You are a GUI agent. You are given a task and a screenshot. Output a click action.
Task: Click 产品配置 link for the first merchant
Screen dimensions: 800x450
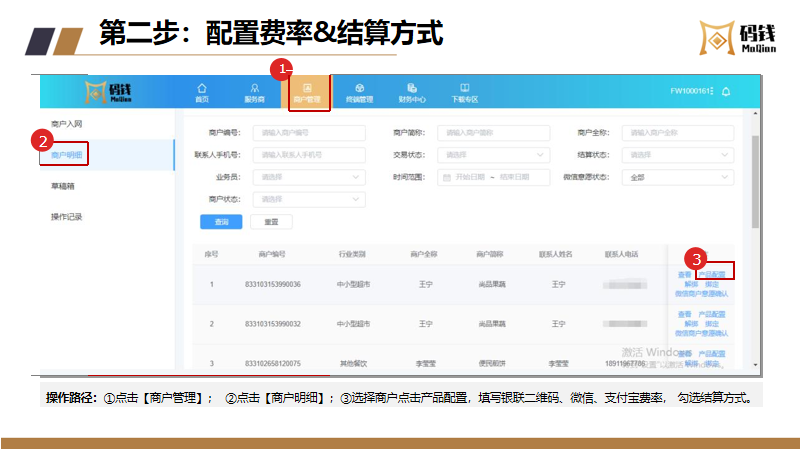[712, 272]
